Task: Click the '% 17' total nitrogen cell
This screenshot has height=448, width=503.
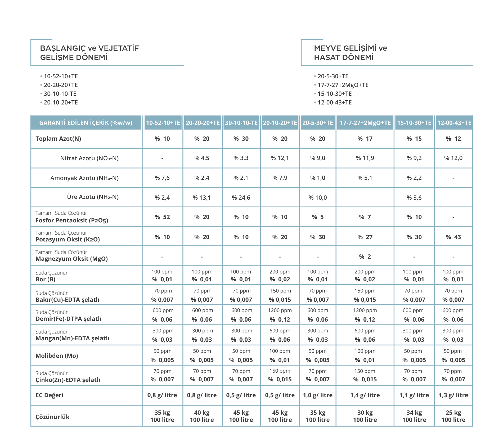Action: 365,139
